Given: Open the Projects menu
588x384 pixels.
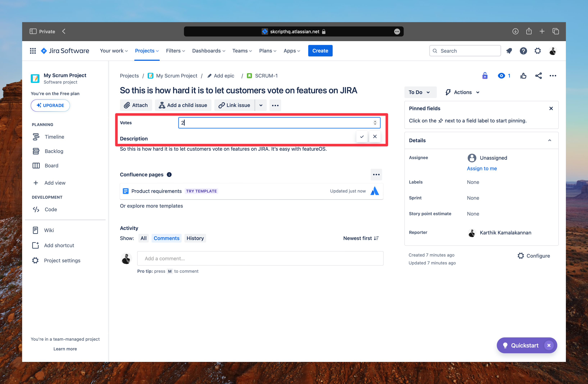Looking at the screenshot, I should pos(147,51).
